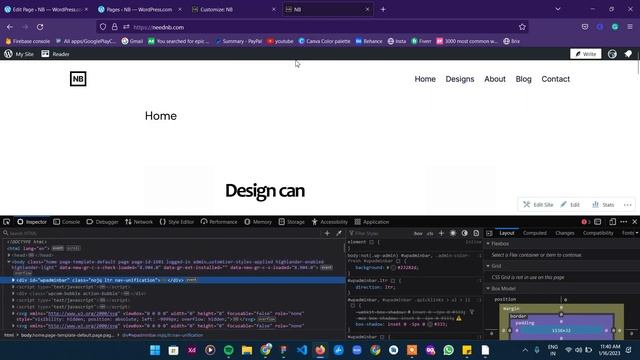Click the Search HTML field
Image resolution: width=640 pixels, height=360 pixels.
click(x=161, y=233)
